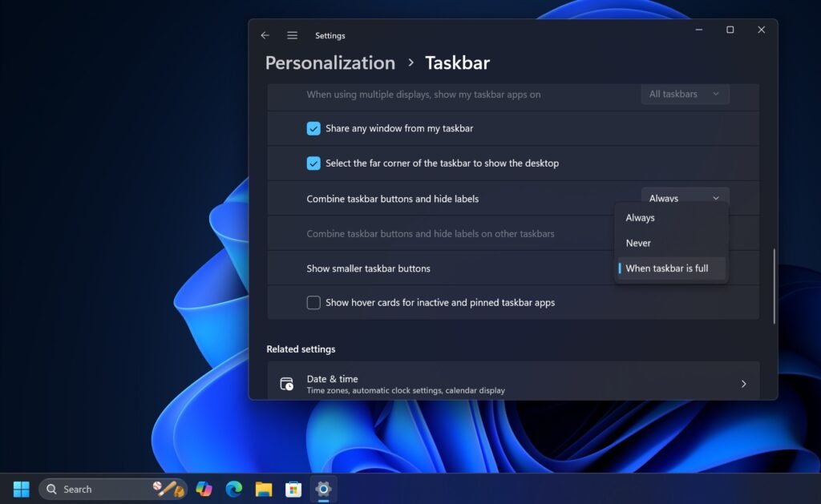Viewport: 821px width, 504px height.
Task: Open File Explorer from the taskbar
Action: tap(264, 489)
